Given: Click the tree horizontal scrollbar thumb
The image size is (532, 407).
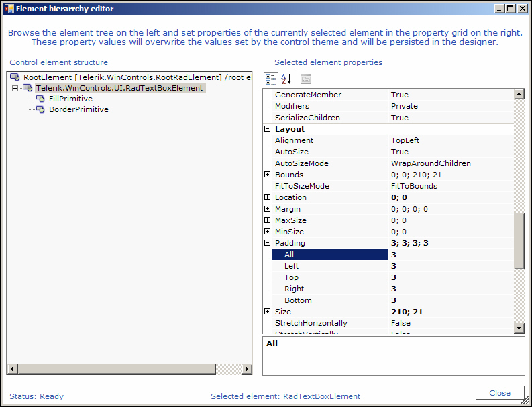Looking at the screenshot, I should (117, 369).
